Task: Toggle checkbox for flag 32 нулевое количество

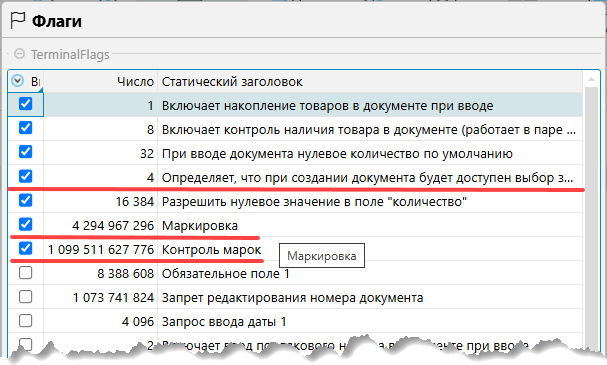Action: point(26,152)
